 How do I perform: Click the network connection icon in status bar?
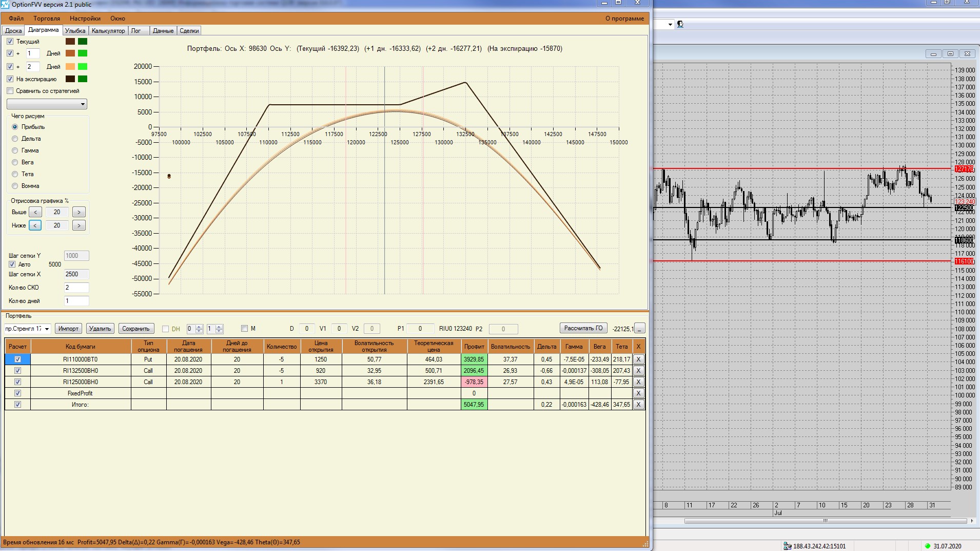788,546
